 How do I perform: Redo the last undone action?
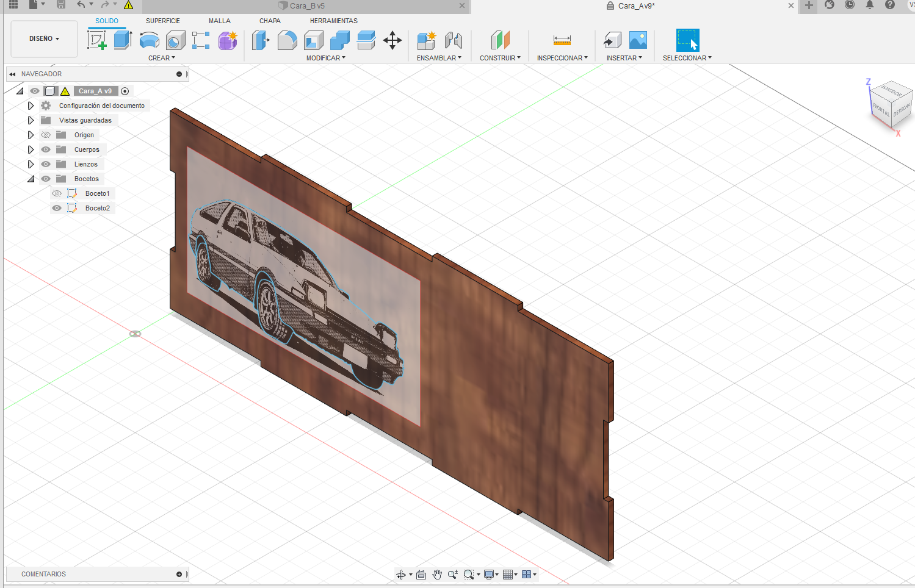pos(105,4)
